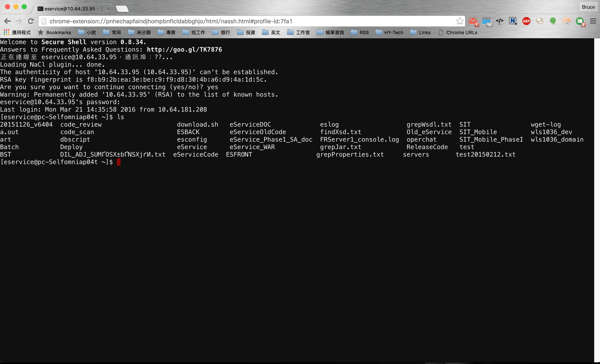Click the browser Back arrow
This screenshot has width=600, height=364.
7,21
